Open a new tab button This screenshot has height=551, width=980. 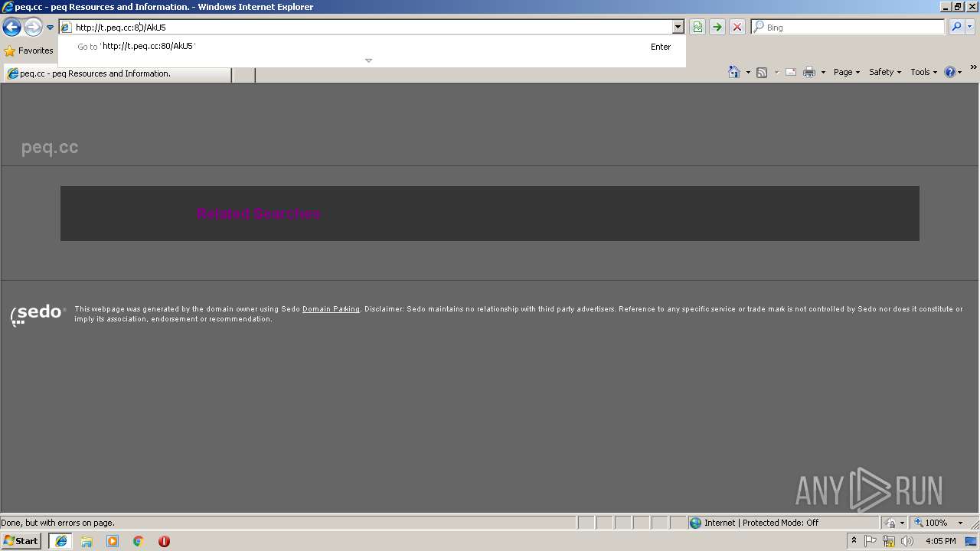243,74
